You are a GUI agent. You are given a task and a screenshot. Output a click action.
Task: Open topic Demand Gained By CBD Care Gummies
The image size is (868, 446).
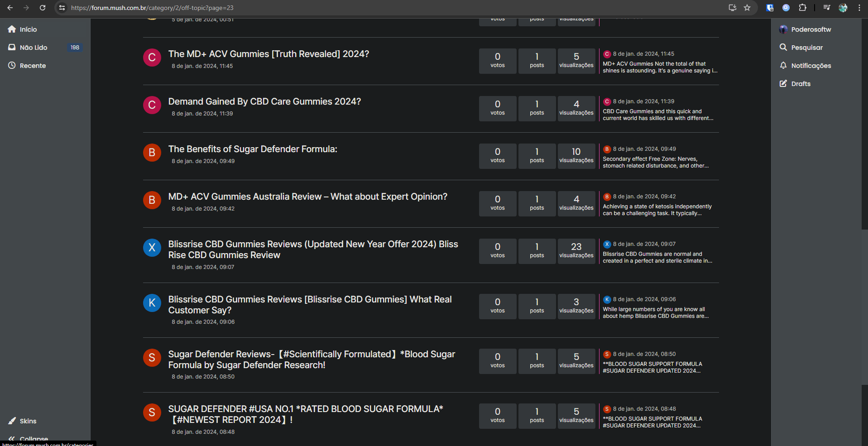[x=264, y=101]
